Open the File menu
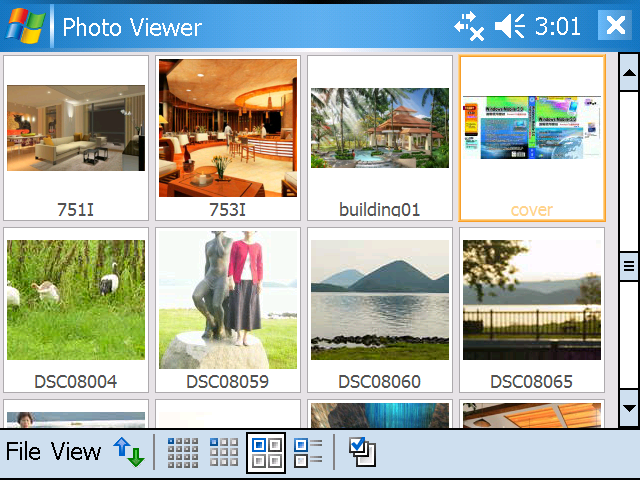The height and width of the screenshot is (480, 640). [x=23, y=451]
